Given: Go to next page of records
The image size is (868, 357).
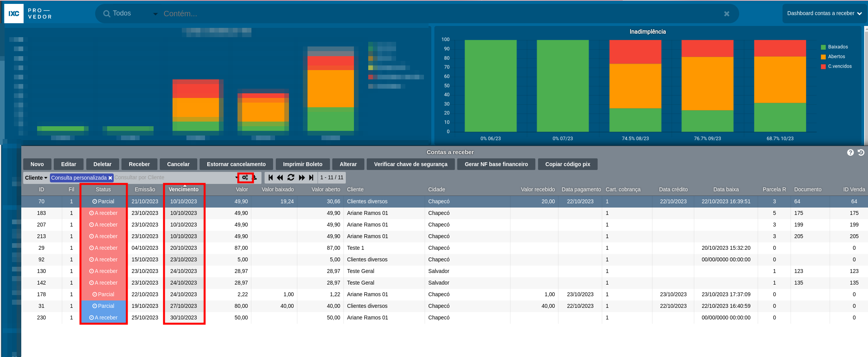Looking at the screenshot, I should click(302, 178).
